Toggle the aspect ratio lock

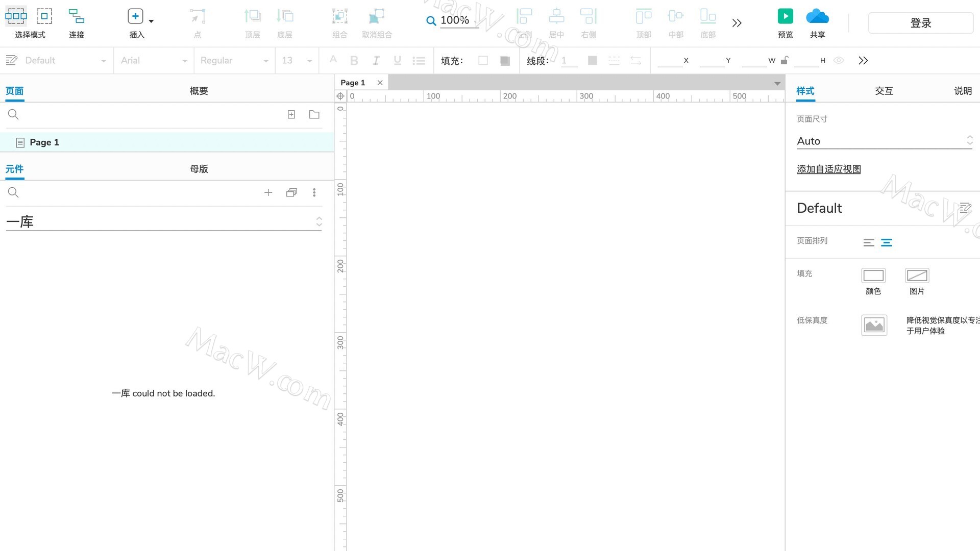pyautogui.click(x=785, y=60)
